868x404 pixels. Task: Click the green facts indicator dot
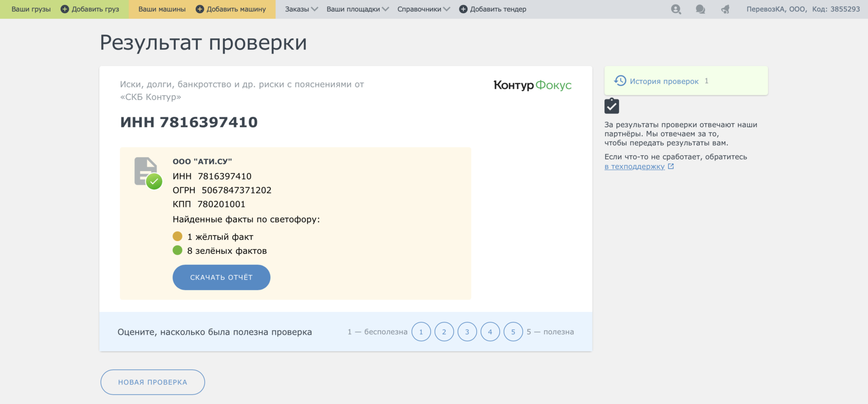[x=177, y=250]
